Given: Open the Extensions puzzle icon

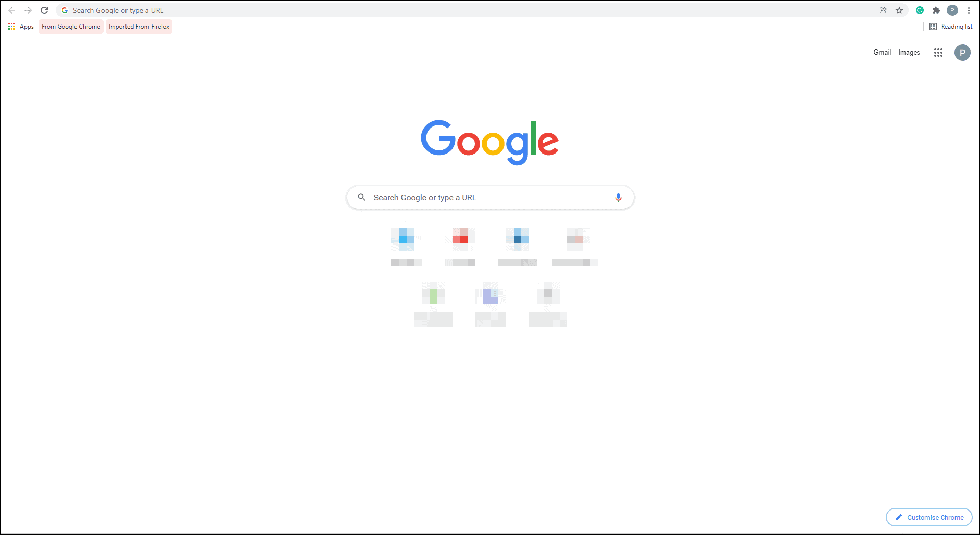Looking at the screenshot, I should click(x=936, y=10).
